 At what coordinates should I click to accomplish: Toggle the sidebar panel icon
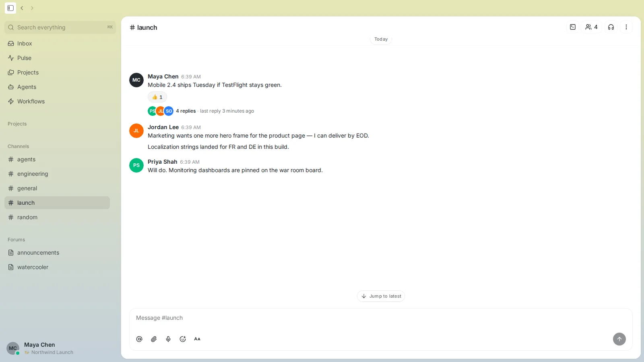10,8
